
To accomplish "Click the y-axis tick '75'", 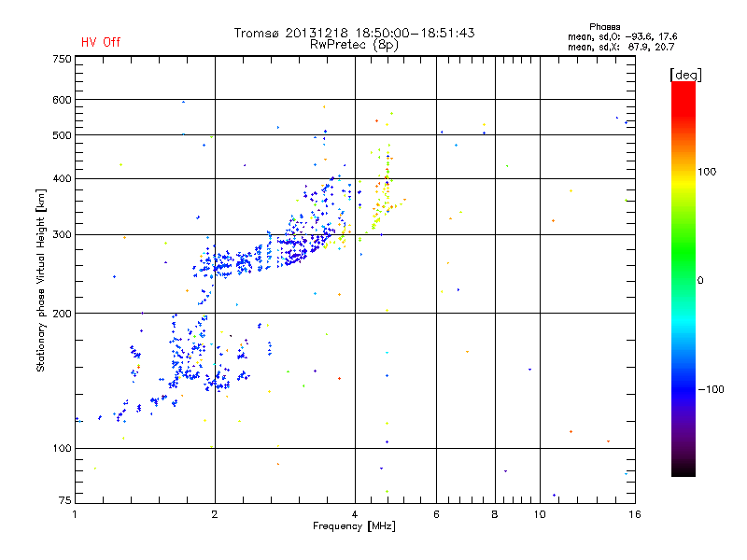I will [65, 500].
